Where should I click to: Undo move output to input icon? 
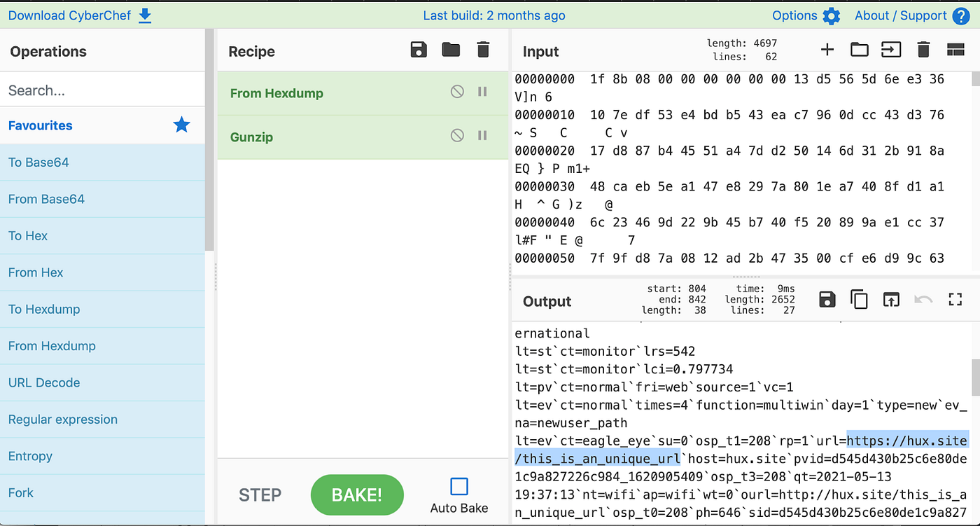923,300
